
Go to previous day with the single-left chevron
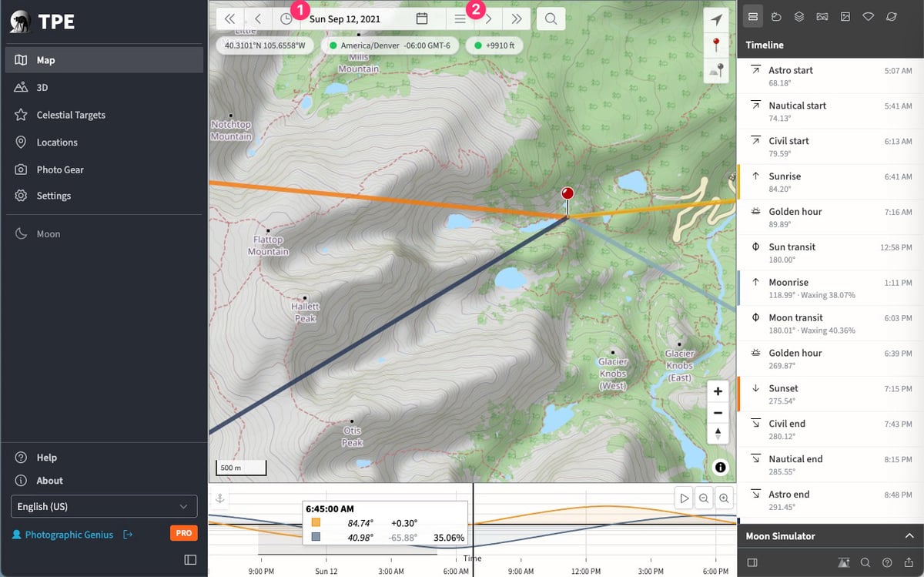258,18
